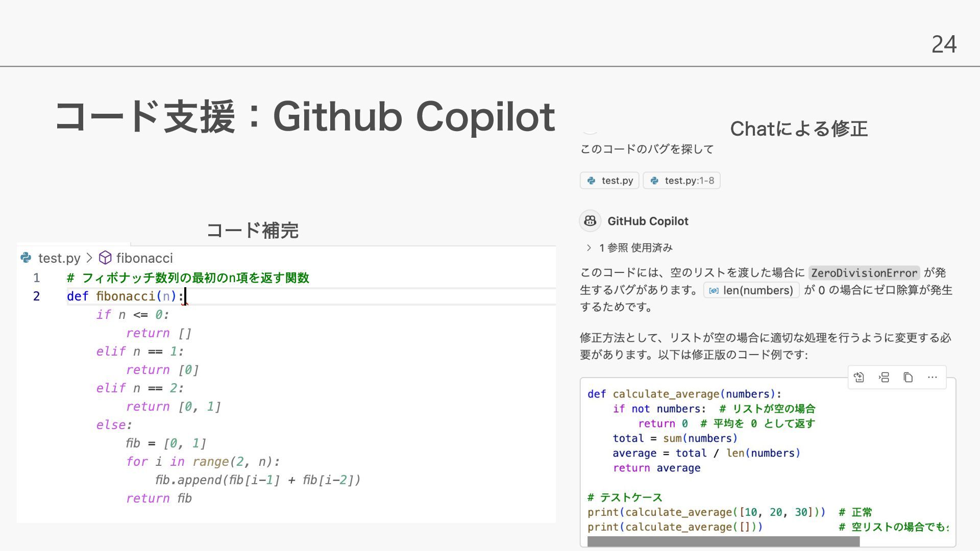The height and width of the screenshot is (551, 980).
Task: Open the more actions ellipsis on code block
Action: click(933, 378)
